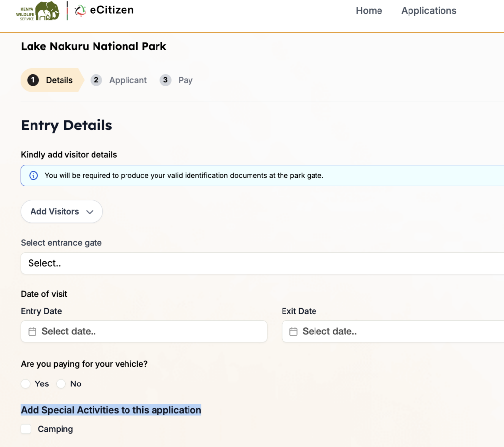
Task: Click the identification documents notice text
Action: tap(184, 176)
